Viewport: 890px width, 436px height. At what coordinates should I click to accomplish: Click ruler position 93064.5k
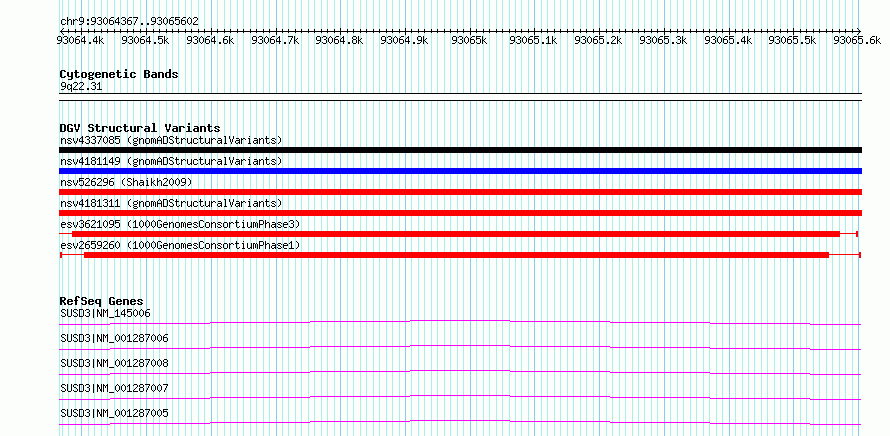[145, 40]
